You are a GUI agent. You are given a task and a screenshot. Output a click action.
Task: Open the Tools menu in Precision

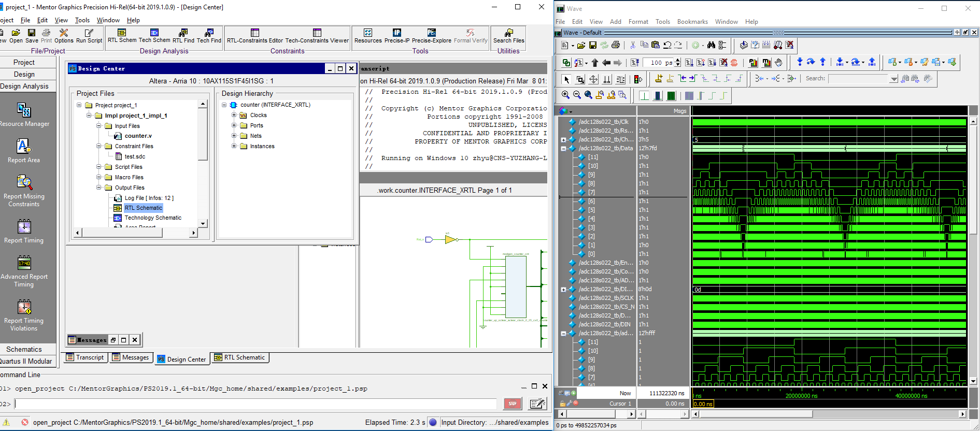coord(82,20)
